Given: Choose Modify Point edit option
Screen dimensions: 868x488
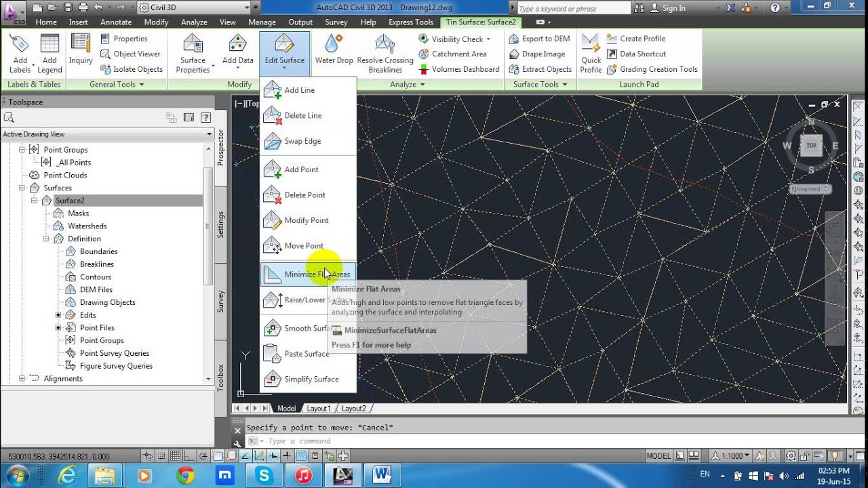Looking at the screenshot, I should pos(308,220).
